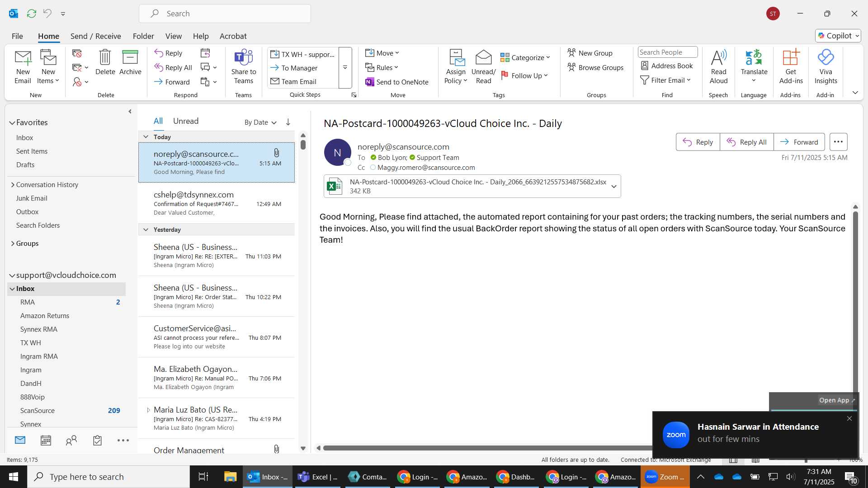Switch to Send / Receive tab

coord(95,36)
